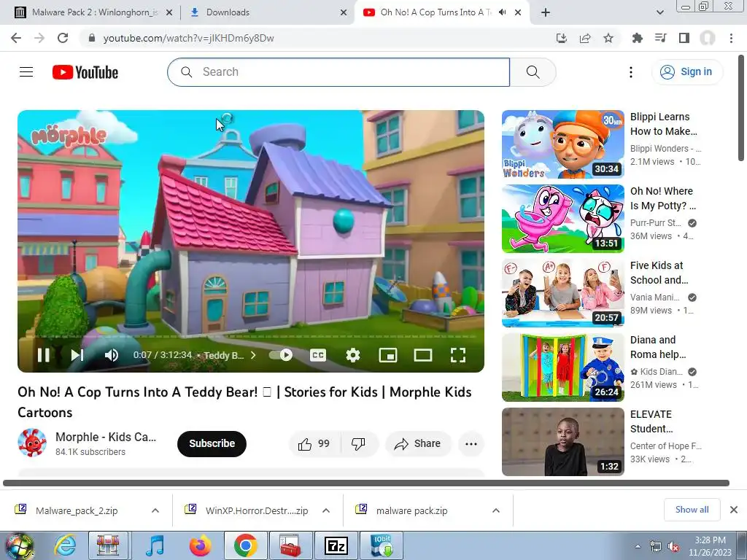Screen dimensions: 747x560
Task: Toggle Chrome side panel
Action: coord(684,38)
